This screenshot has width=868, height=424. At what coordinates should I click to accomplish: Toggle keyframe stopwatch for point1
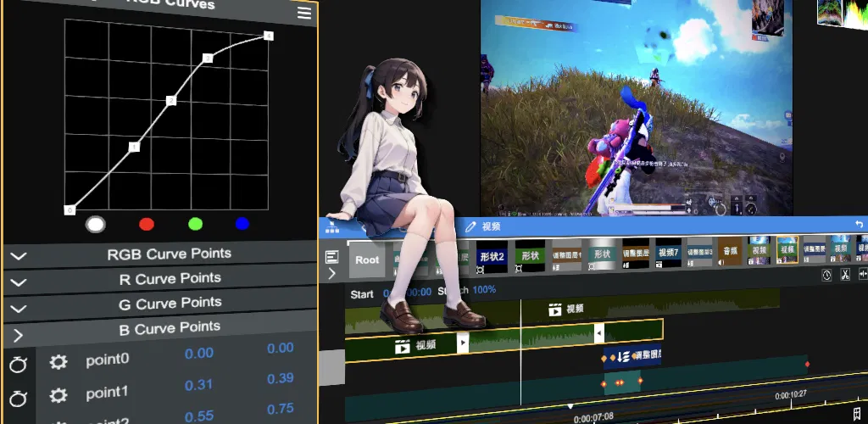(18, 398)
